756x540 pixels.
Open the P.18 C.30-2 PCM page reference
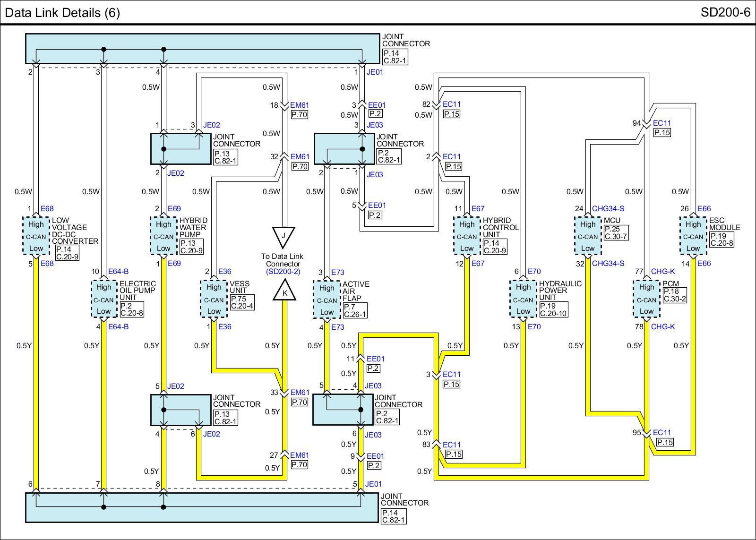[674, 295]
